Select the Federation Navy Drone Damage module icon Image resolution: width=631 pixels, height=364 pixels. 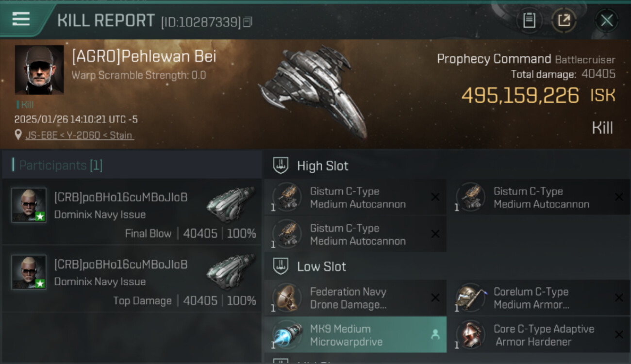(x=287, y=298)
